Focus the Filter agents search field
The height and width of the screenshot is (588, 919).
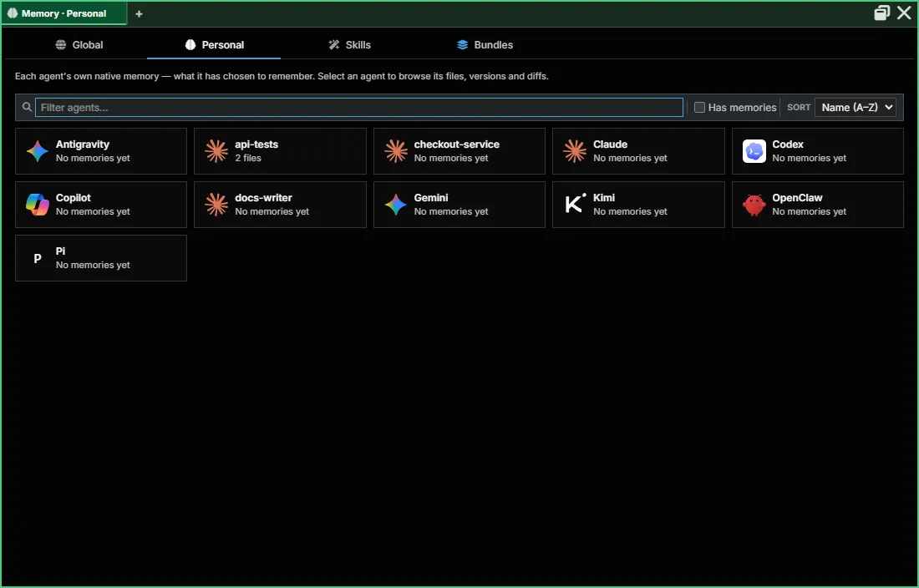tap(359, 107)
